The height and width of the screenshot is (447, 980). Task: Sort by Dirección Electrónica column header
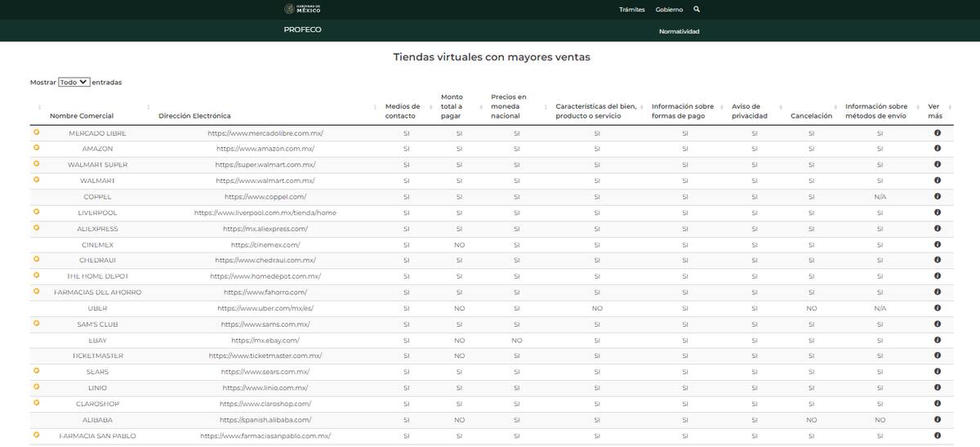click(194, 116)
